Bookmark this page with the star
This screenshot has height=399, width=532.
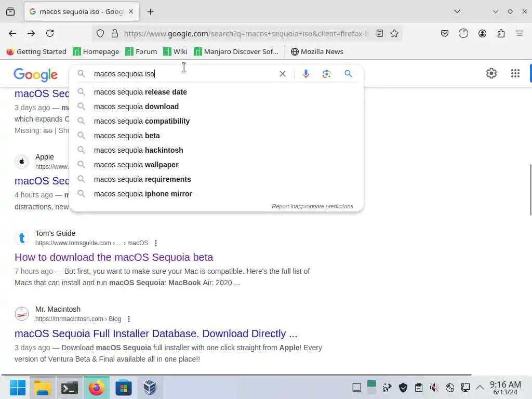pyautogui.click(x=394, y=33)
